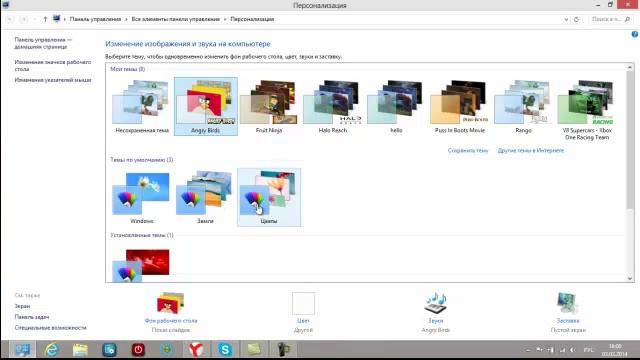The height and width of the screenshot is (360, 640).
Task: Open change mouse pointers link
Action: [x=53, y=80]
